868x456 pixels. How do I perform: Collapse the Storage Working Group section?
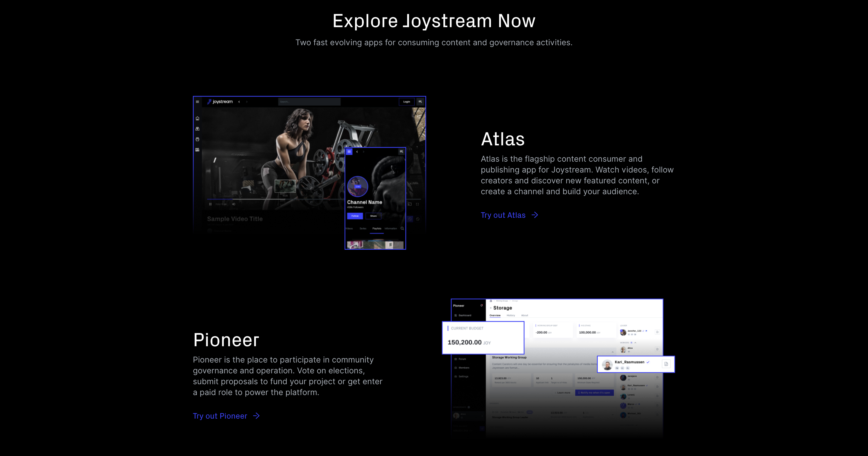point(613,352)
